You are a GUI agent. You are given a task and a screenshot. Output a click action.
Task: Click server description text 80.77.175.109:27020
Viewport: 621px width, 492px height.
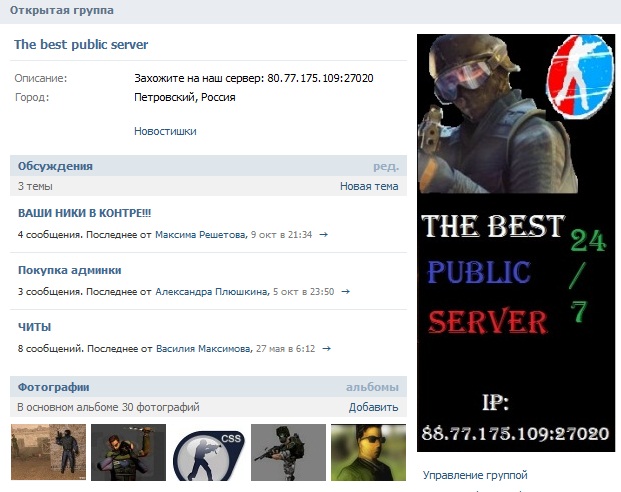click(320, 78)
